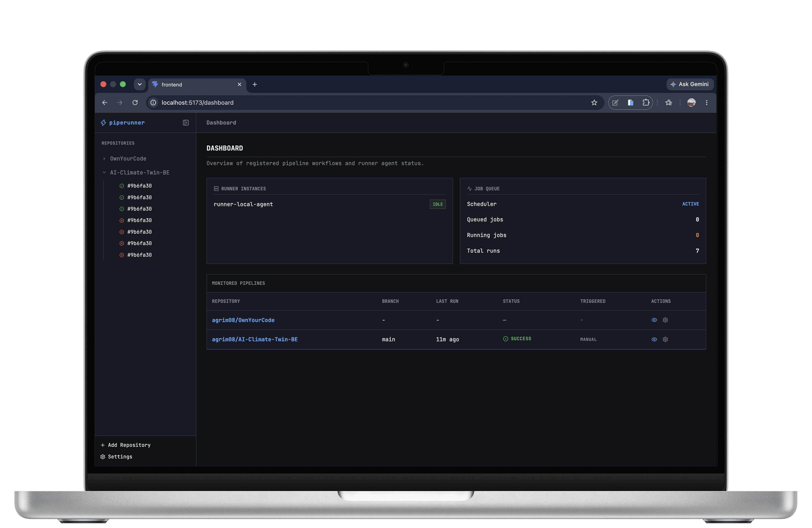Open the agrim08/AI-Climate-Twin-BE repository link
The width and height of the screenshot is (812, 528).
pyautogui.click(x=255, y=339)
